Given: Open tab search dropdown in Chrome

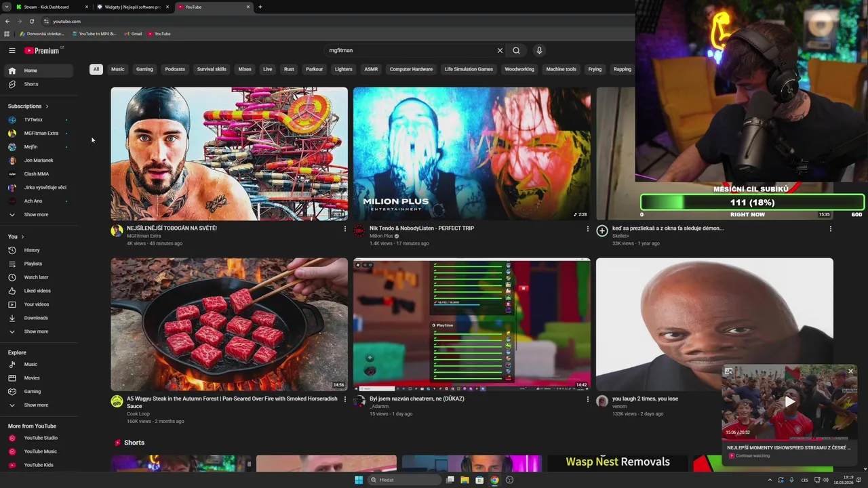Looking at the screenshot, I should (x=6, y=7).
